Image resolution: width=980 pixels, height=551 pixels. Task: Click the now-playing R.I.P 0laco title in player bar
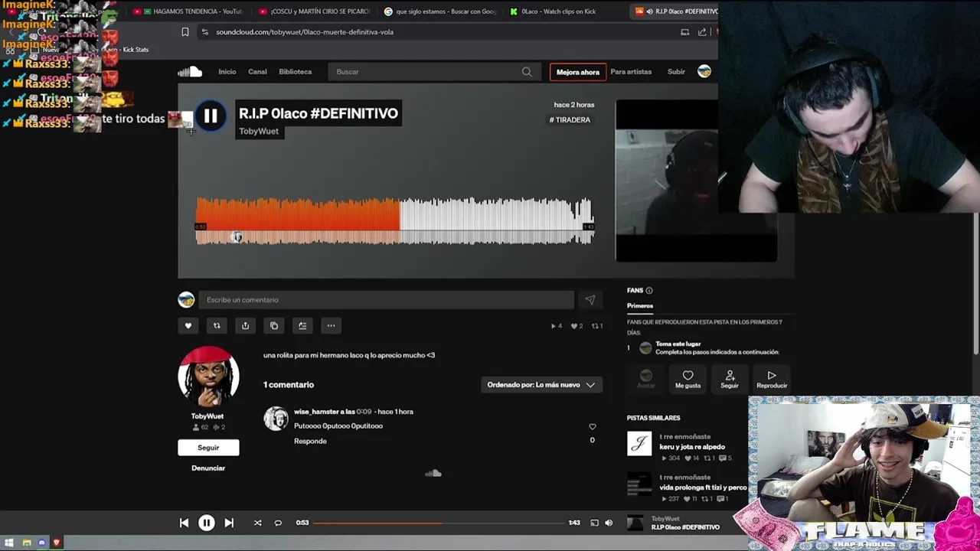pos(685,527)
